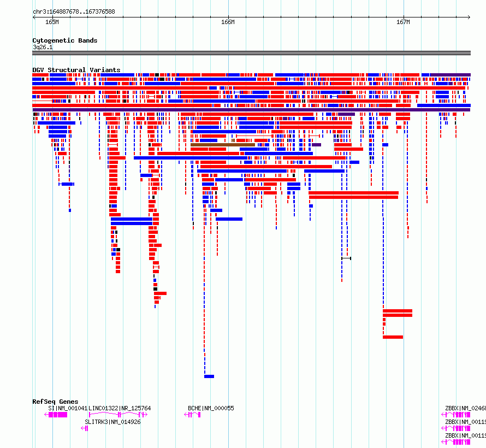Click the LINC01322|NR_125764 gene label
This screenshot has width=486, height=448.
(120, 408)
